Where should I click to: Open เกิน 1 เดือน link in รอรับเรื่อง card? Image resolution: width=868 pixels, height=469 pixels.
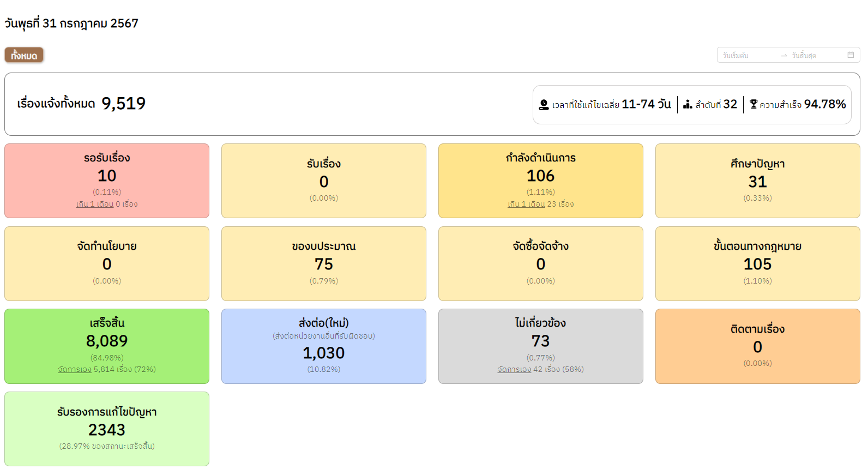pos(95,204)
